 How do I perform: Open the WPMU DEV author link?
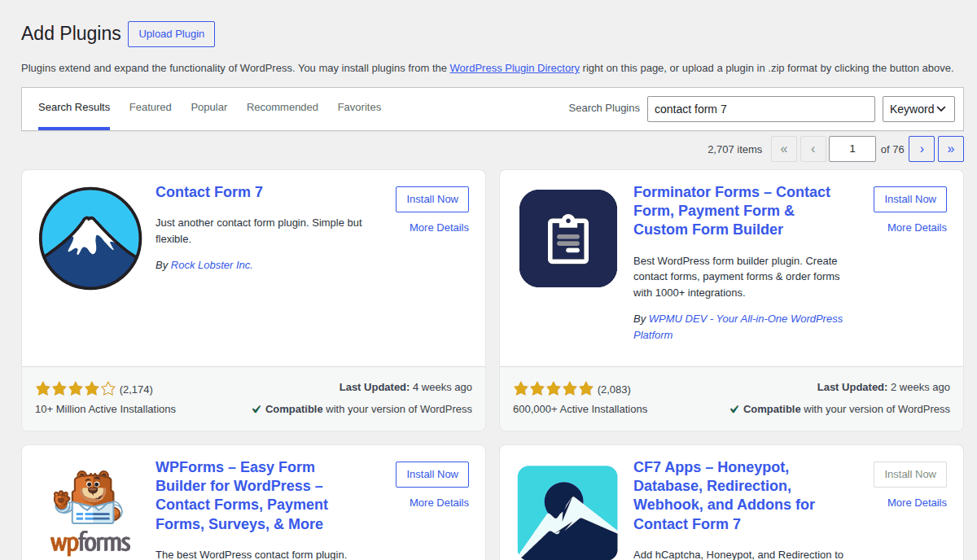[738, 327]
